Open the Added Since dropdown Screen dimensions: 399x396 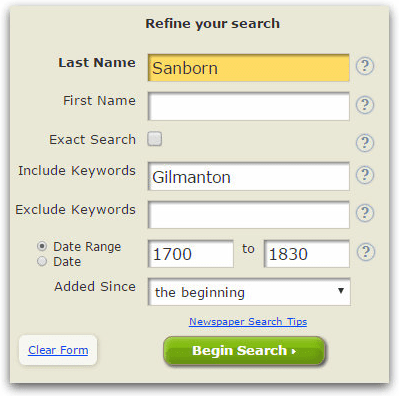[249, 292]
